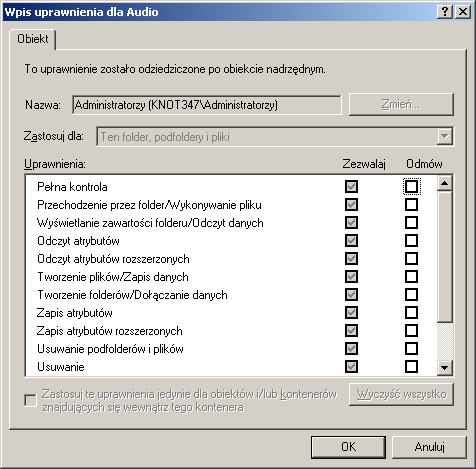Click the permissions list scroll up arrow

[444, 183]
